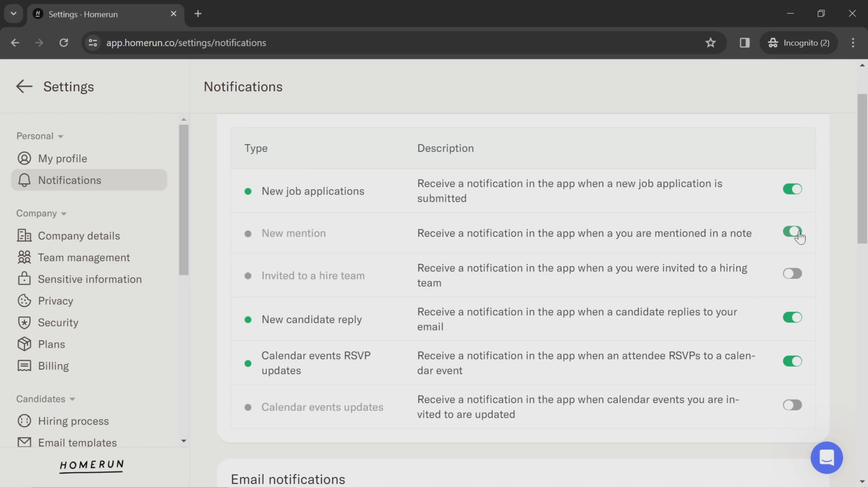Click the Notifications bell icon
The image size is (868, 488).
[24, 180]
